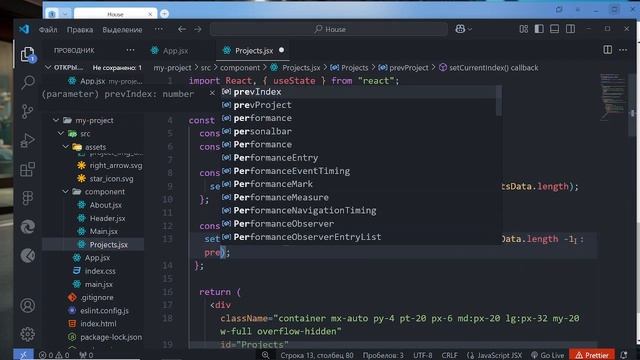Viewport: 640px width, 360px height.
Task: Click the zoom icon in status bar
Action: 266,355
